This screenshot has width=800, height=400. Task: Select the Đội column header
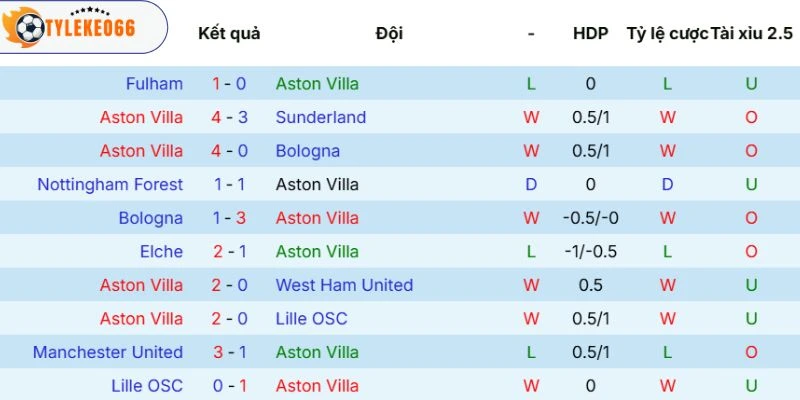pyautogui.click(x=389, y=33)
